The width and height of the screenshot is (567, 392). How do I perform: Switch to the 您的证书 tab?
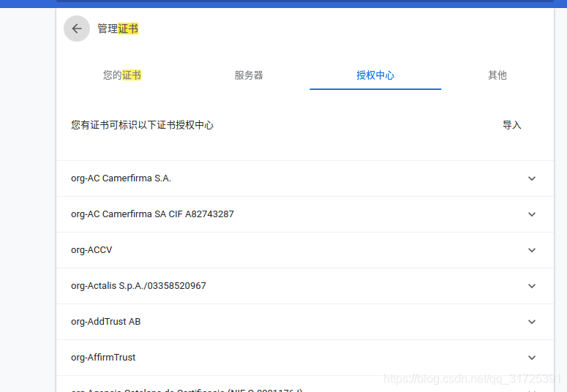122,75
